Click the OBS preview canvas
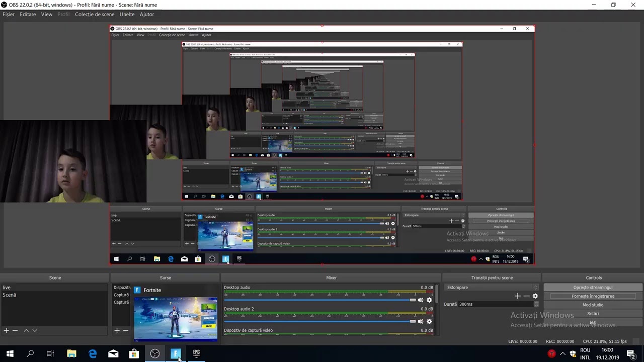 (322, 145)
